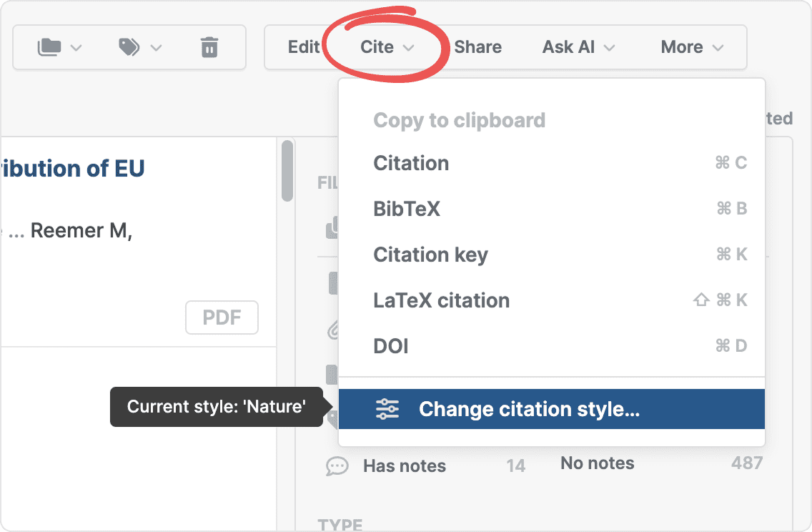Filter by Has notes
This screenshot has height=532, width=812.
point(404,466)
